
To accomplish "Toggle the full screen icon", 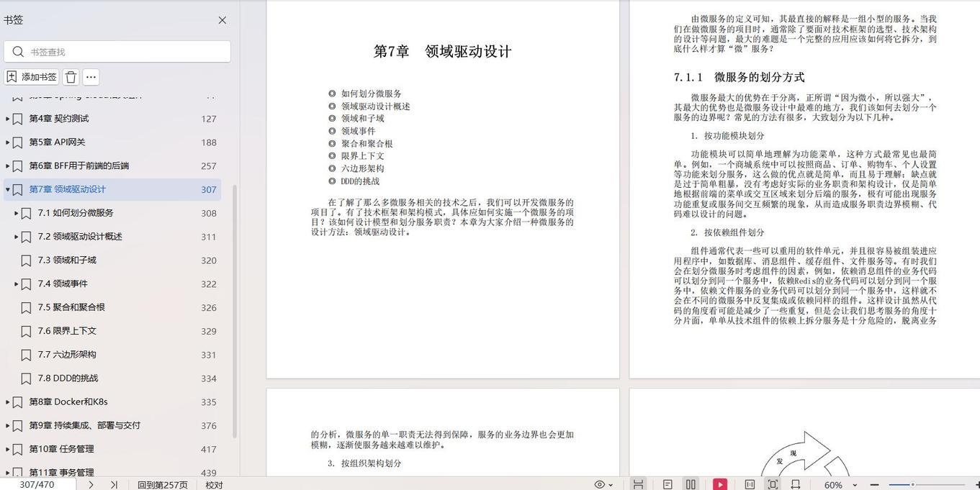I will [x=773, y=484].
